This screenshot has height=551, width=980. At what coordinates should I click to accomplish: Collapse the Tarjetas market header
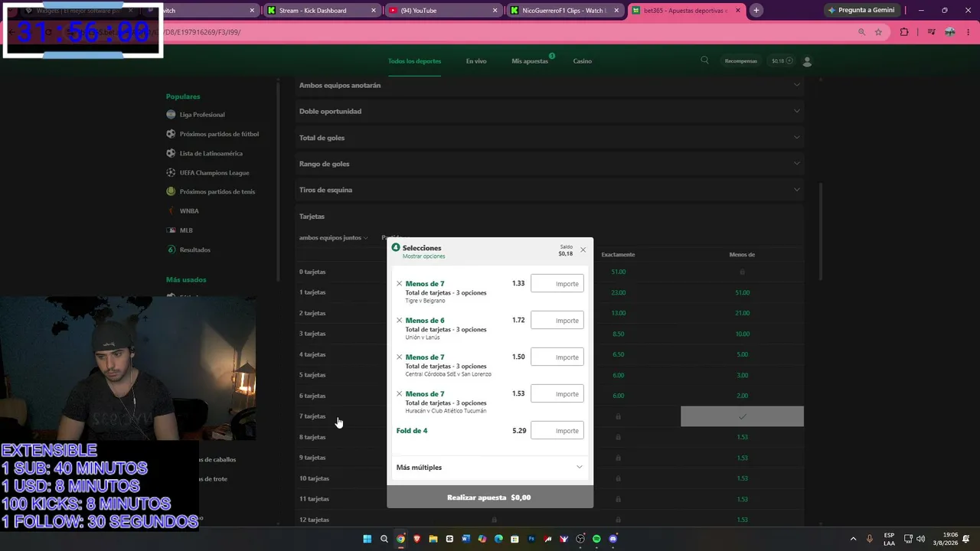pyautogui.click(x=550, y=217)
